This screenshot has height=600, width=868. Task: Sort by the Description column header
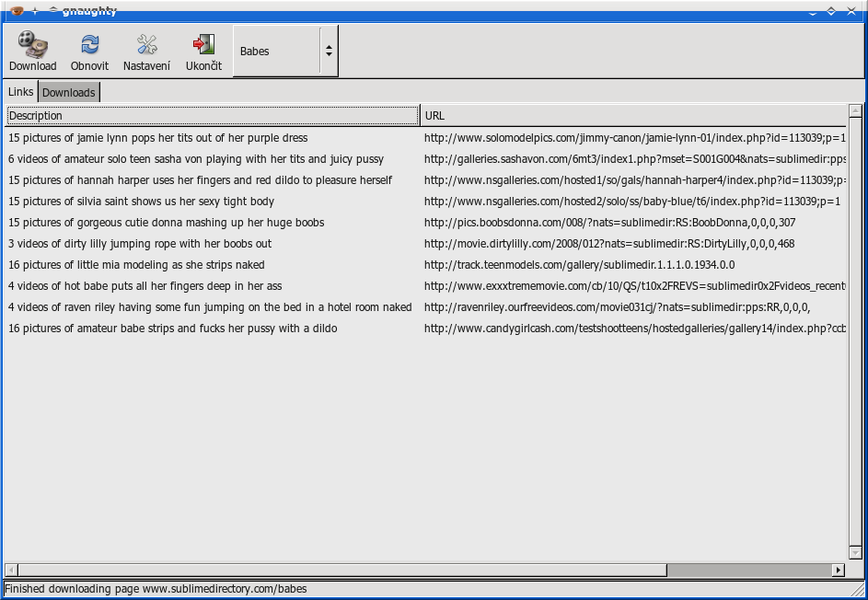click(x=212, y=115)
